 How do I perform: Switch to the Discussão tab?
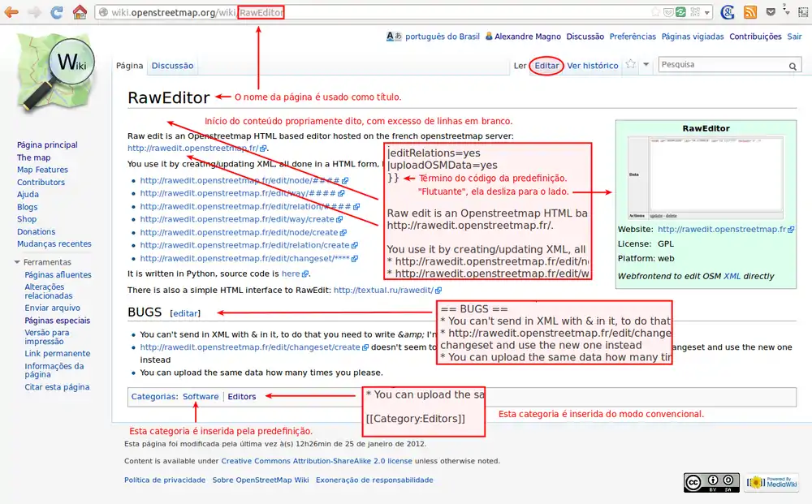click(172, 66)
